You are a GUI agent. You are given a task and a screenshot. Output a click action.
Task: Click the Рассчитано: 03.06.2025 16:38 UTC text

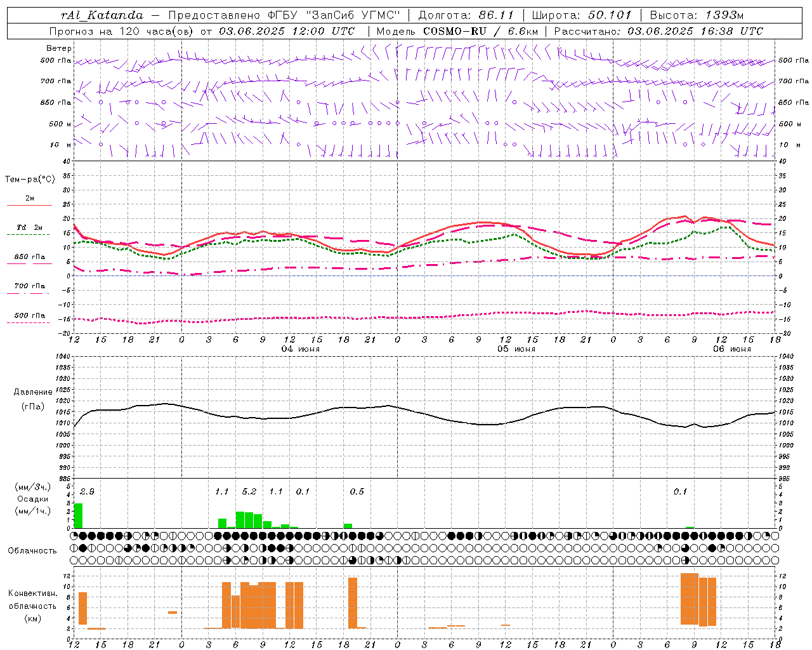658,31
